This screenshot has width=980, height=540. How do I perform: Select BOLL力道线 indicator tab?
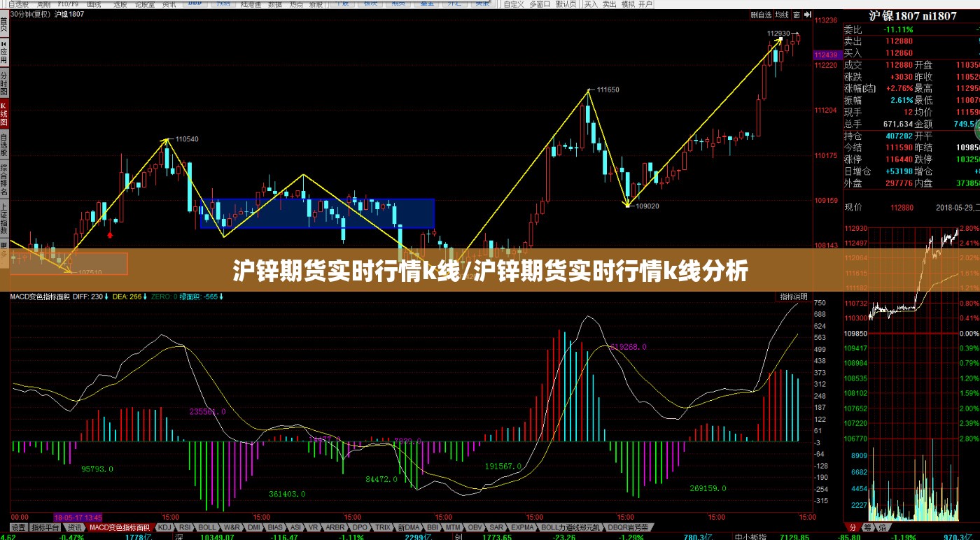point(570,527)
